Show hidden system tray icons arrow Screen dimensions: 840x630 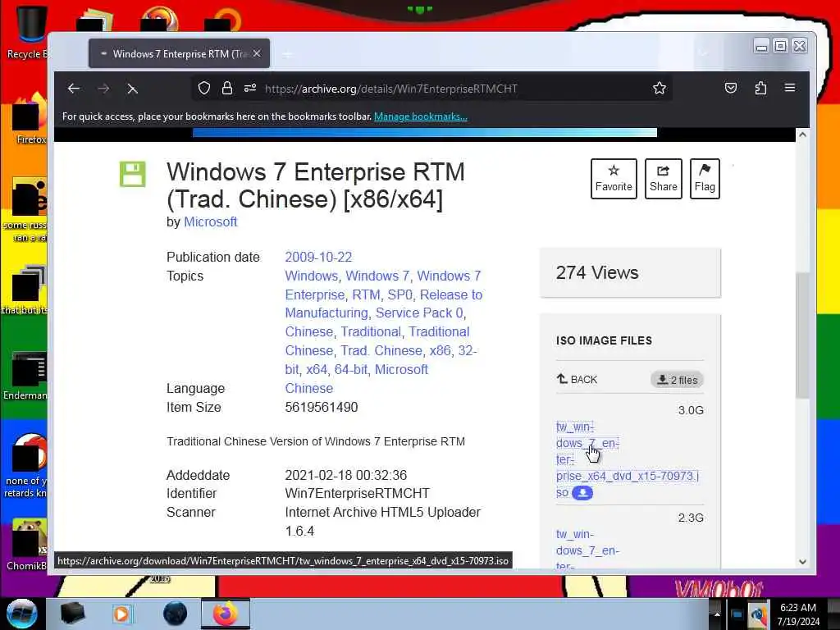click(x=717, y=614)
